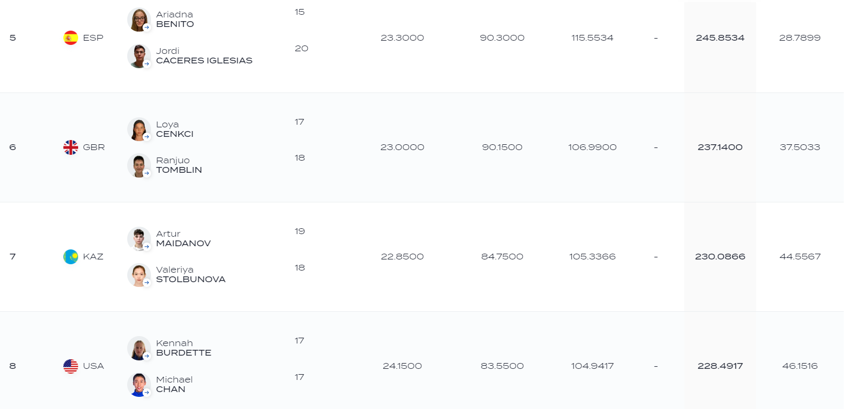
Task: Click the Great Britain flag icon
Action: 71,147
